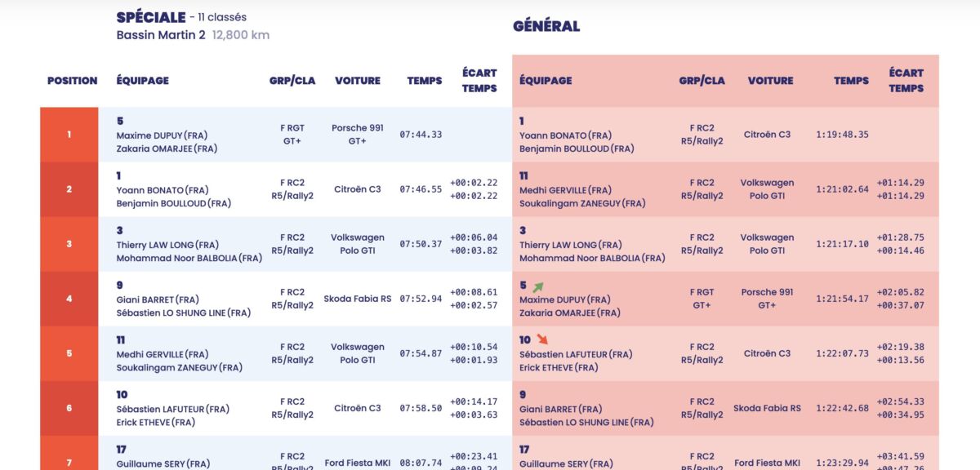Viewport: 980px width, 470px height.
Task: Select the position 6 cell
Action: (x=69, y=408)
